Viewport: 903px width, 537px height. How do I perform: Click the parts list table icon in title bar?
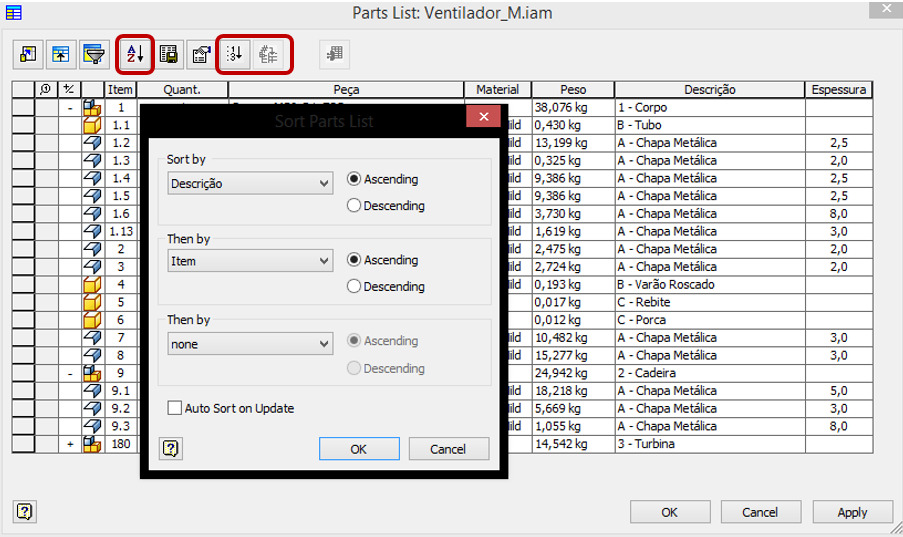click(13, 12)
